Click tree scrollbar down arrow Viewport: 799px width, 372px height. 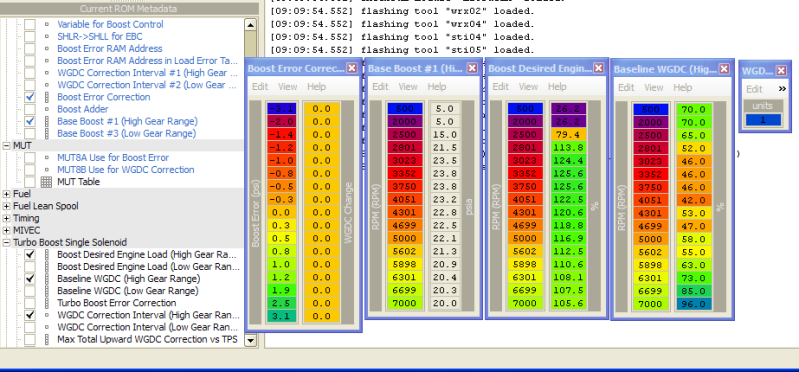pyautogui.click(x=250, y=340)
